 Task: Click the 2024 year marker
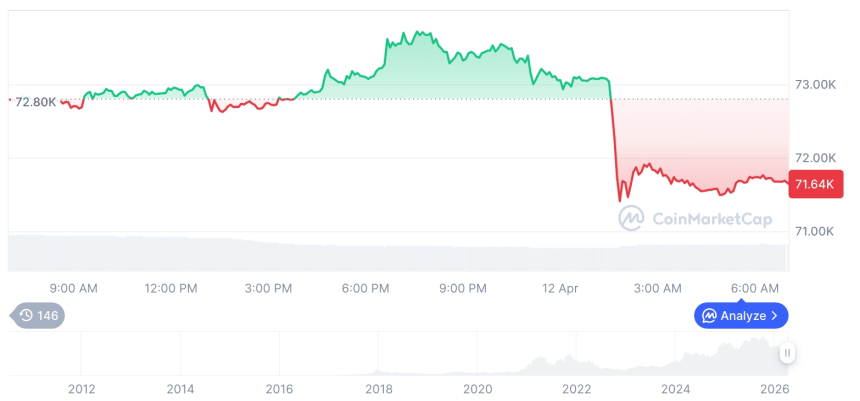pyautogui.click(x=674, y=388)
